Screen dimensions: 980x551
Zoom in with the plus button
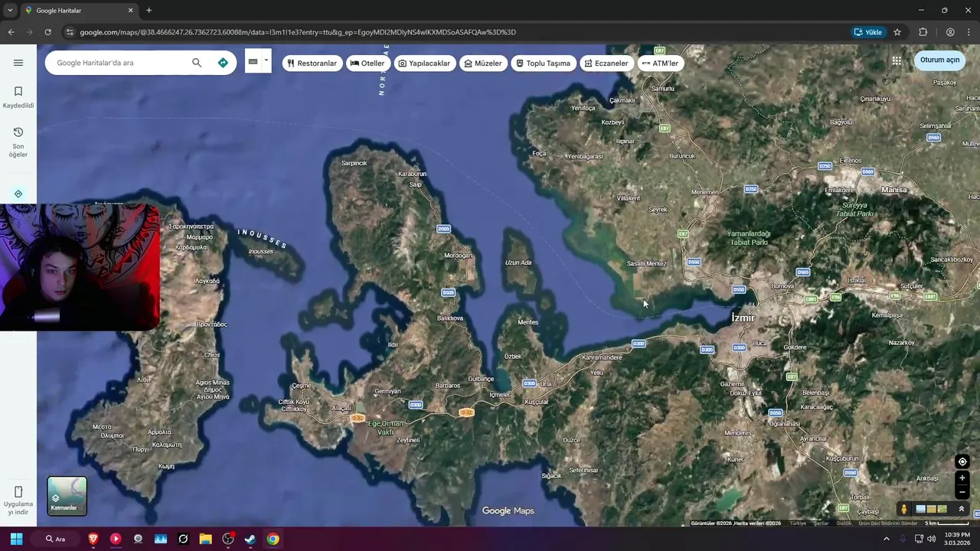(x=962, y=478)
